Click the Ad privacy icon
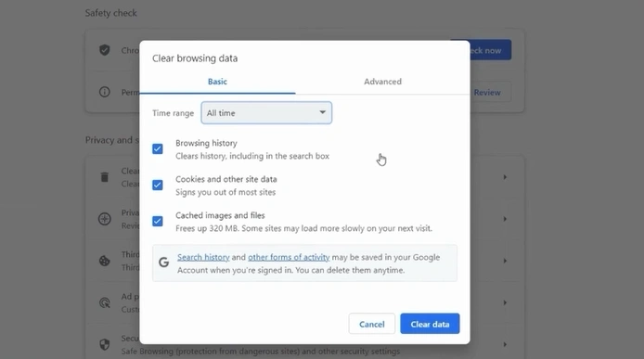This screenshot has width=644, height=359. 105,302
